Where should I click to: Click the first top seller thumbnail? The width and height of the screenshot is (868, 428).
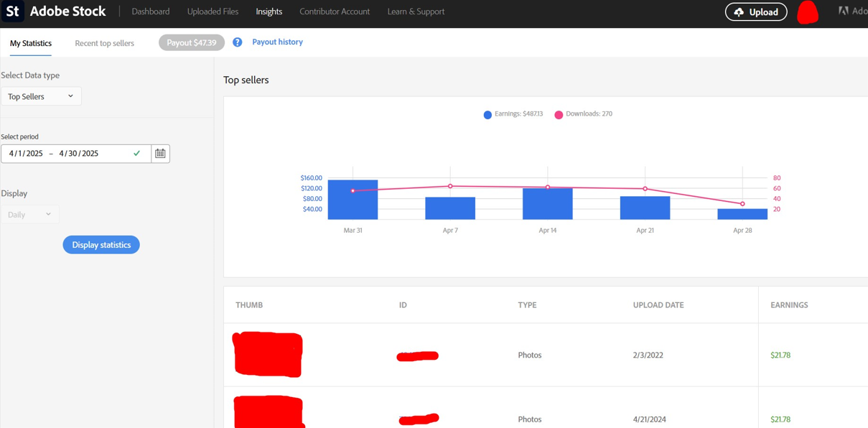[x=268, y=354]
